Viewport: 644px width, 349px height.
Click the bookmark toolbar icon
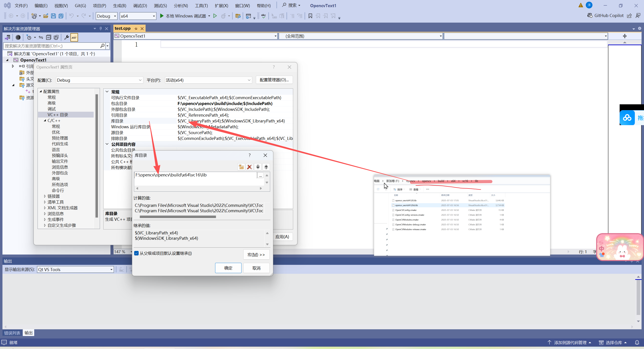point(310,16)
